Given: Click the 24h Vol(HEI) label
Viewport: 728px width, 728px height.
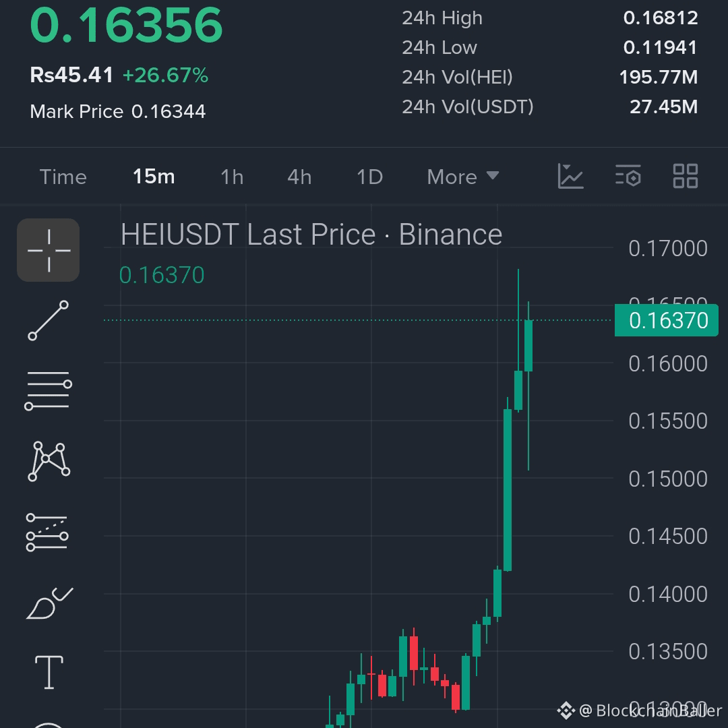Looking at the screenshot, I should (457, 77).
